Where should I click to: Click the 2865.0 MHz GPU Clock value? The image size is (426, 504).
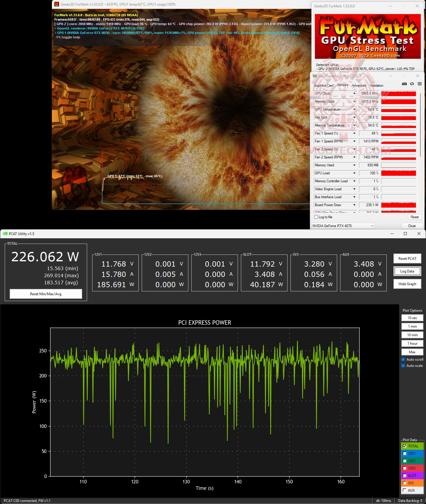(x=369, y=93)
